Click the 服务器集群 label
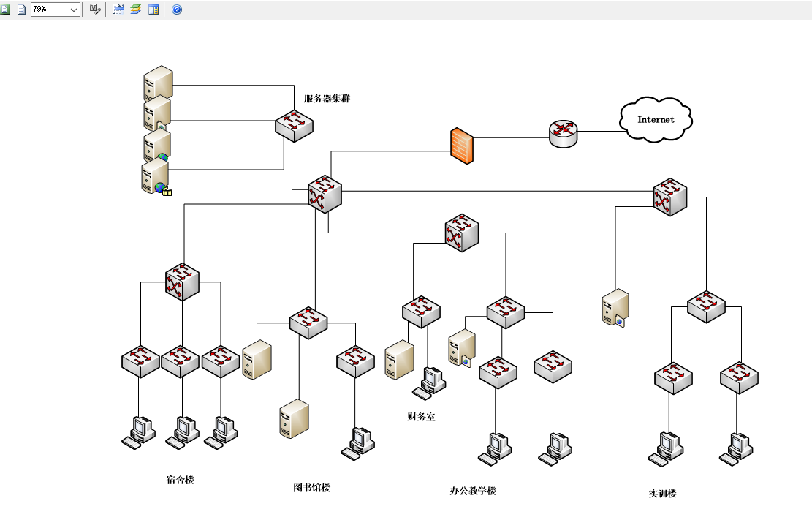Screen dimensions: 812x528 (x=327, y=99)
